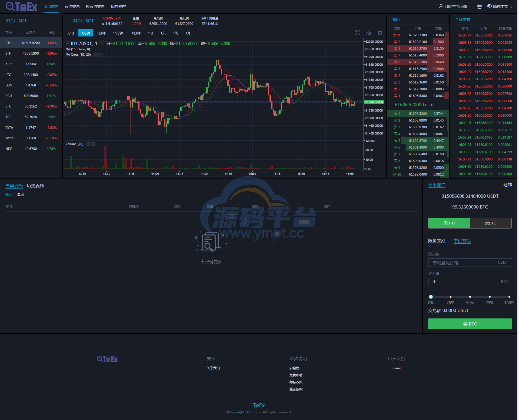Switch to 限价交易 order type
This screenshot has height=420, width=519.
point(437,241)
